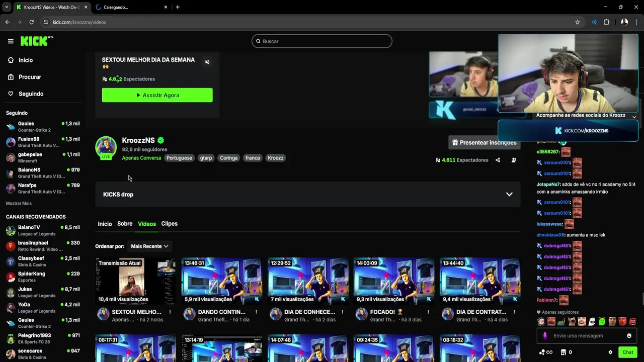This screenshot has height=362, width=644.
Task: Open the browser three-dot menu
Action: 637,22
